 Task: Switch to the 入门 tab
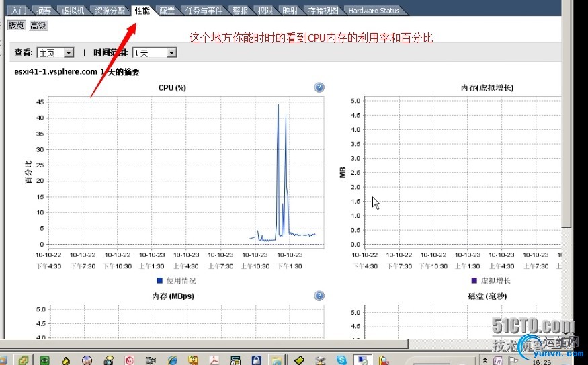pos(19,11)
